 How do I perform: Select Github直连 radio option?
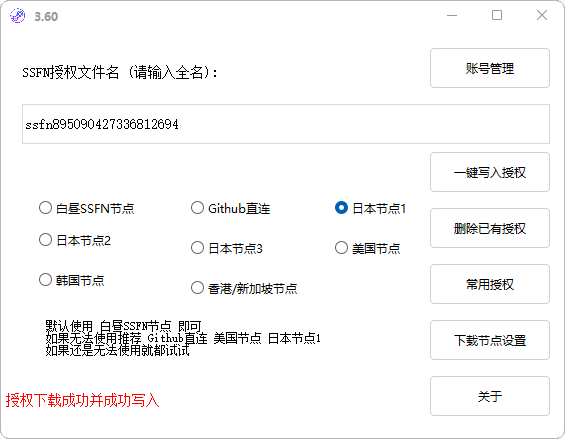231,208
